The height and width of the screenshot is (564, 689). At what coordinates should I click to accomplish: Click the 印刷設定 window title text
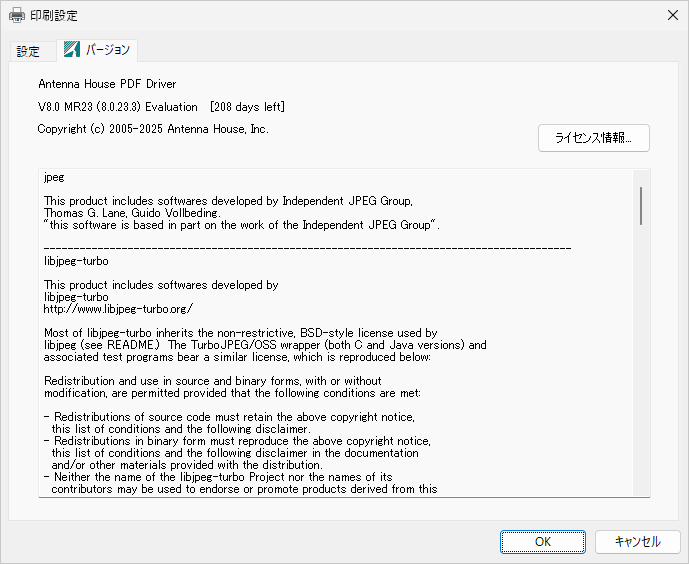pyautogui.click(x=54, y=15)
